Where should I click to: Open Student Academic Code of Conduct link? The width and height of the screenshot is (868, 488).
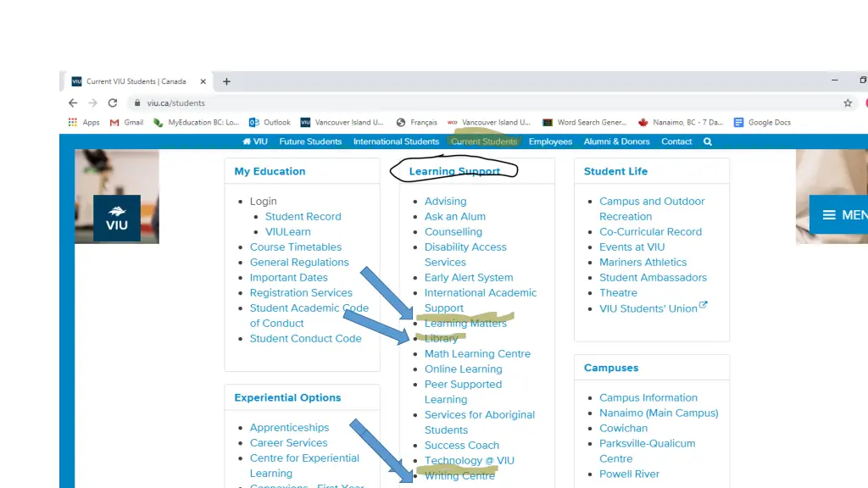tap(309, 315)
